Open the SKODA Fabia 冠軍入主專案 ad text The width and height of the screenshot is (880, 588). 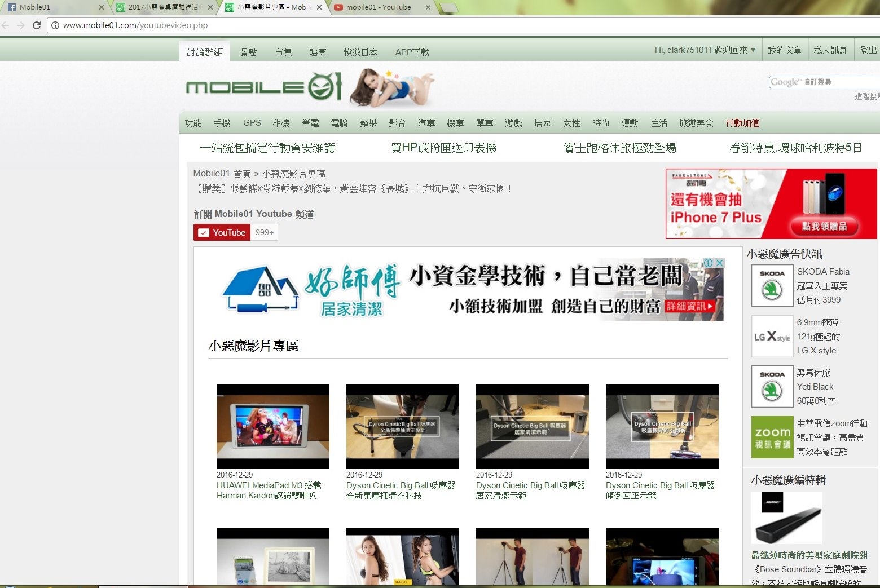(x=823, y=286)
